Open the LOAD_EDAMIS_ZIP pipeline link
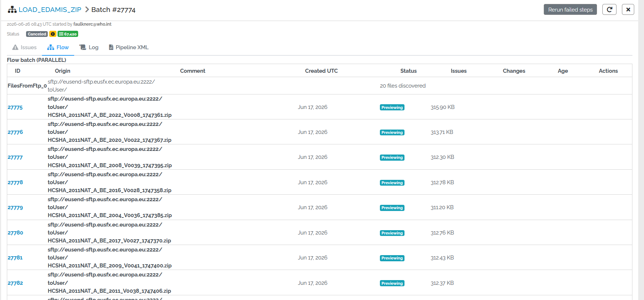The image size is (644, 300). click(50, 10)
